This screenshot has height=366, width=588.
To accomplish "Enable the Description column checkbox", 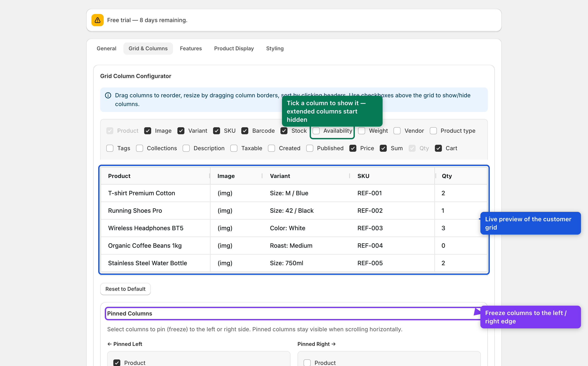I will [186, 148].
